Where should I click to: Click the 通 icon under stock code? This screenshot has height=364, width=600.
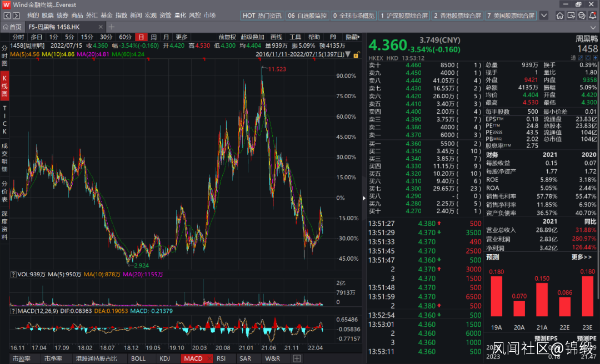pyautogui.click(x=573, y=58)
